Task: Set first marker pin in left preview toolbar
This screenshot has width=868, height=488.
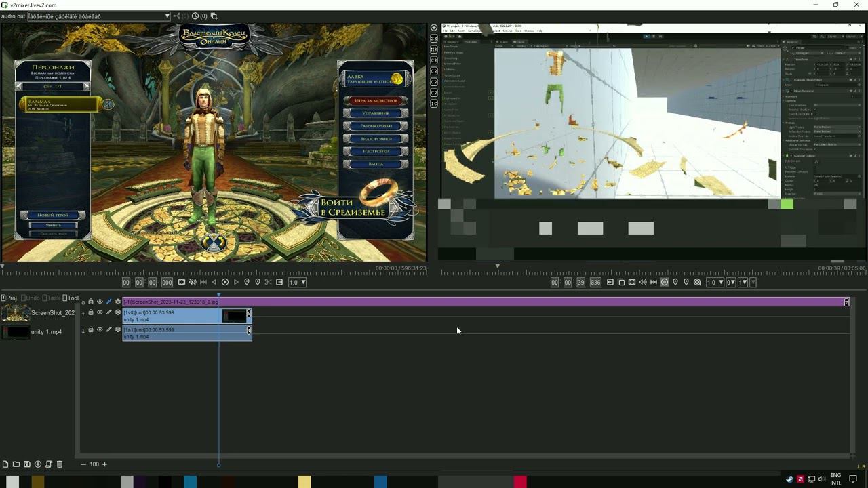Action: (x=247, y=282)
